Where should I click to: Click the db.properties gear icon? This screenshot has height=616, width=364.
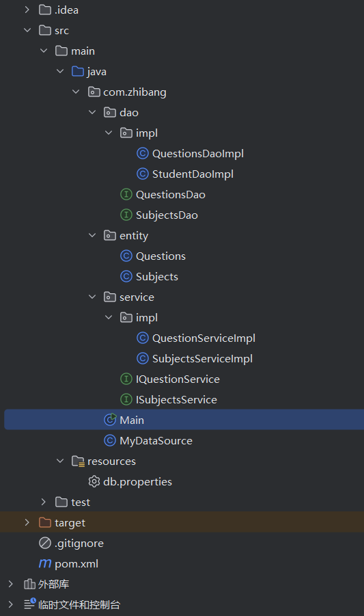click(x=94, y=481)
